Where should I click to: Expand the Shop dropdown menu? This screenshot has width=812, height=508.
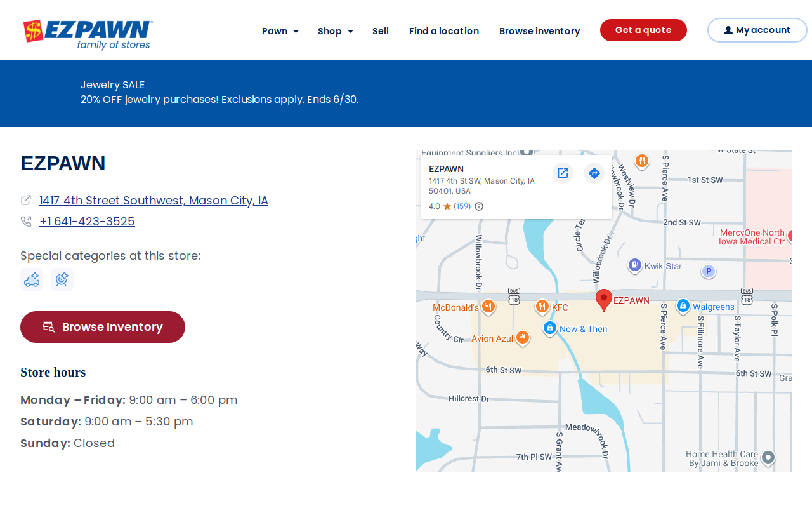[336, 31]
